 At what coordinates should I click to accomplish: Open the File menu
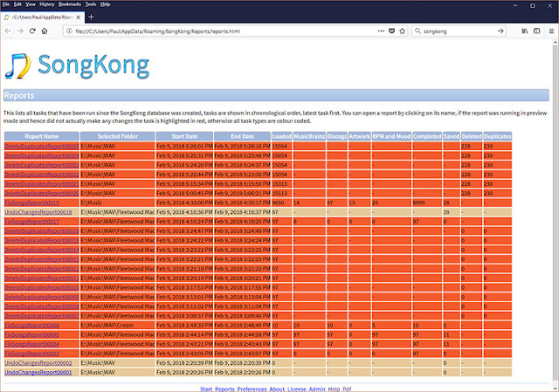coord(6,4)
